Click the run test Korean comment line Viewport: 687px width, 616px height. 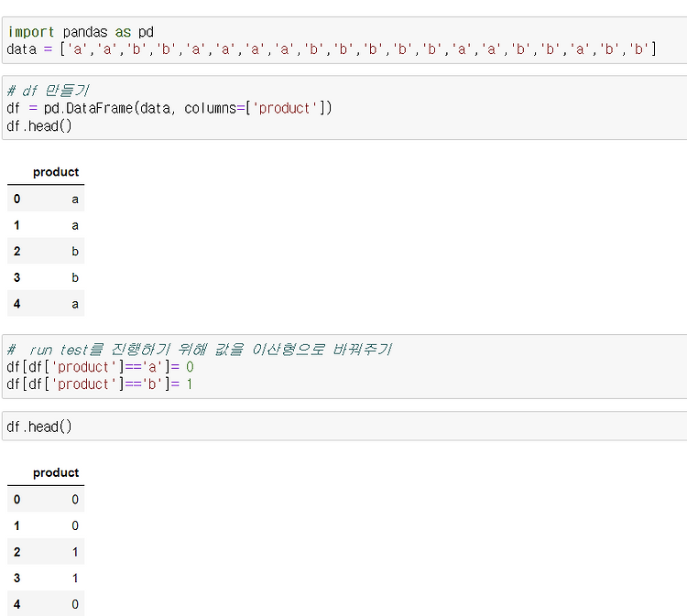(x=200, y=350)
